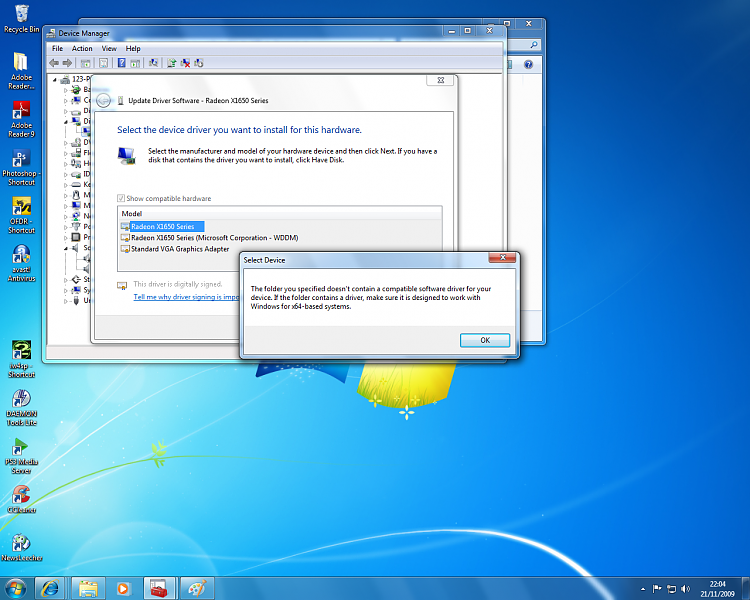Click the Uninstall device icon with red X
Viewport: 750px width, 600px height.
pos(185,63)
